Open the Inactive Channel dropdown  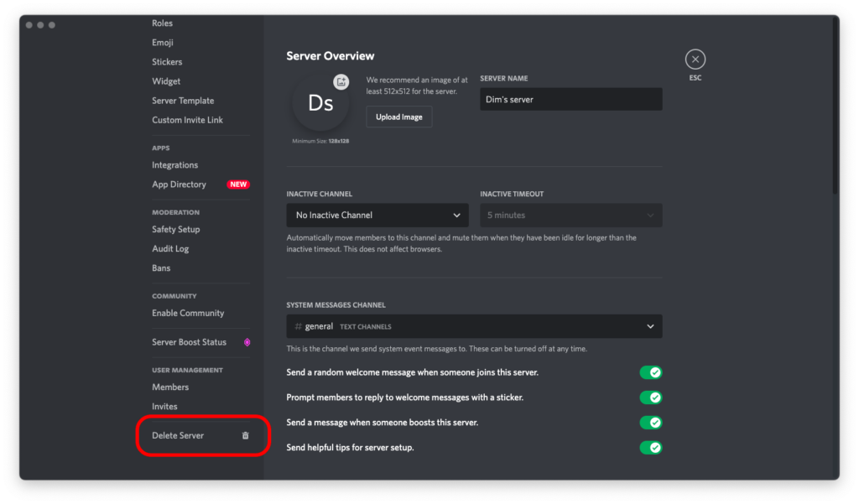click(377, 216)
